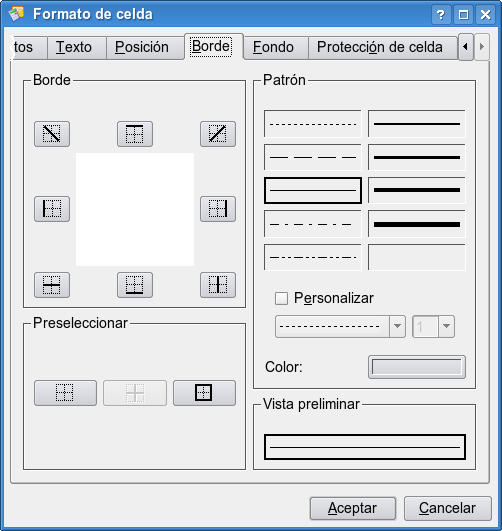The width and height of the screenshot is (502, 531).
Task: Enable the Personalizar checkbox
Action: [281, 299]
